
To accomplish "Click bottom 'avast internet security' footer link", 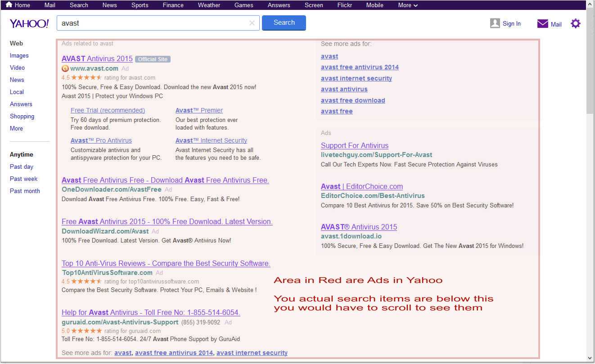I will 252,353.
